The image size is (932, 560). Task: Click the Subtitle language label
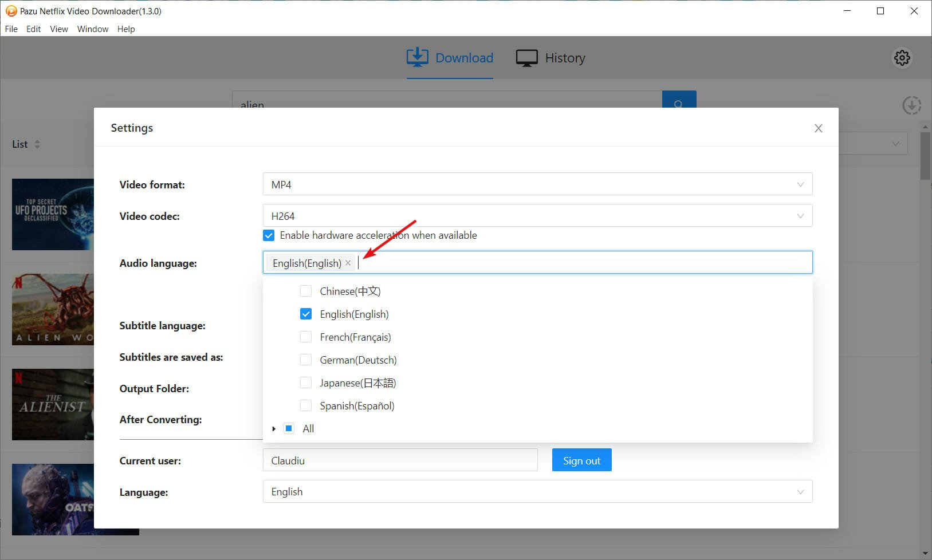click(162, 326)
